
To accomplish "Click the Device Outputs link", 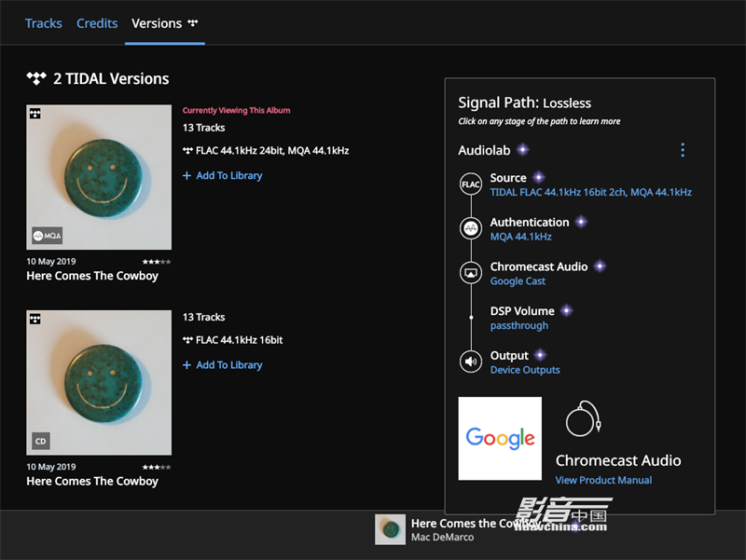I will coord(525,370).
